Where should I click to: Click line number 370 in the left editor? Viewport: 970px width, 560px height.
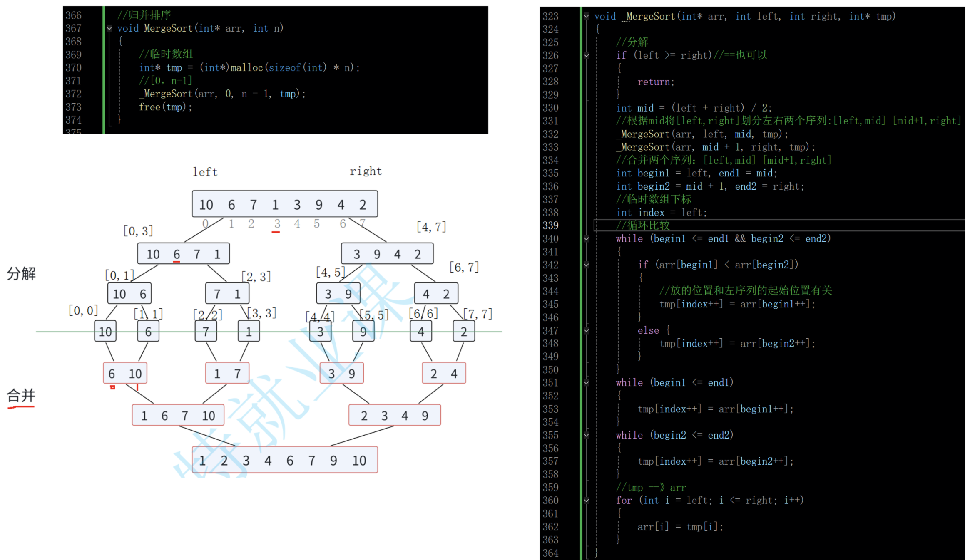click(x=73, y=68)
